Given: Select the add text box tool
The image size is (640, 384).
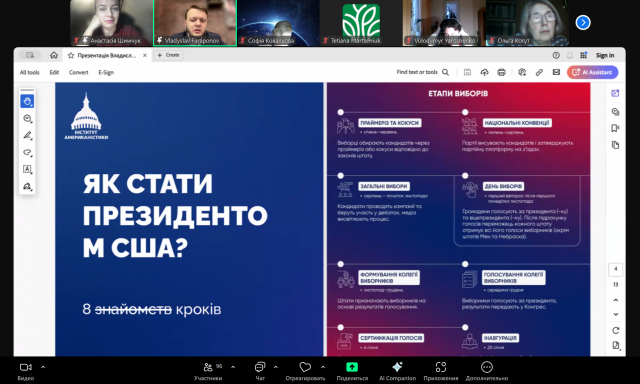Looking at the screenshot, I should click(x=27, y=169).
